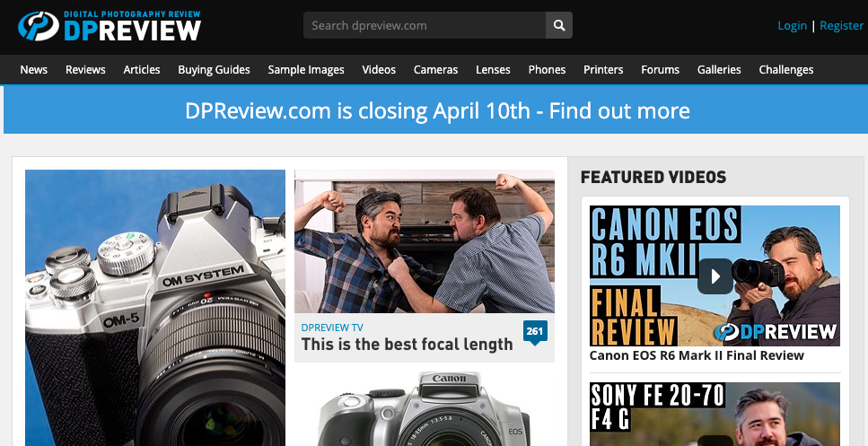Image resolution: width=868 pixels, height=446 pixels.
Task: Open the Challenges menu item
Action: [785, 69]
